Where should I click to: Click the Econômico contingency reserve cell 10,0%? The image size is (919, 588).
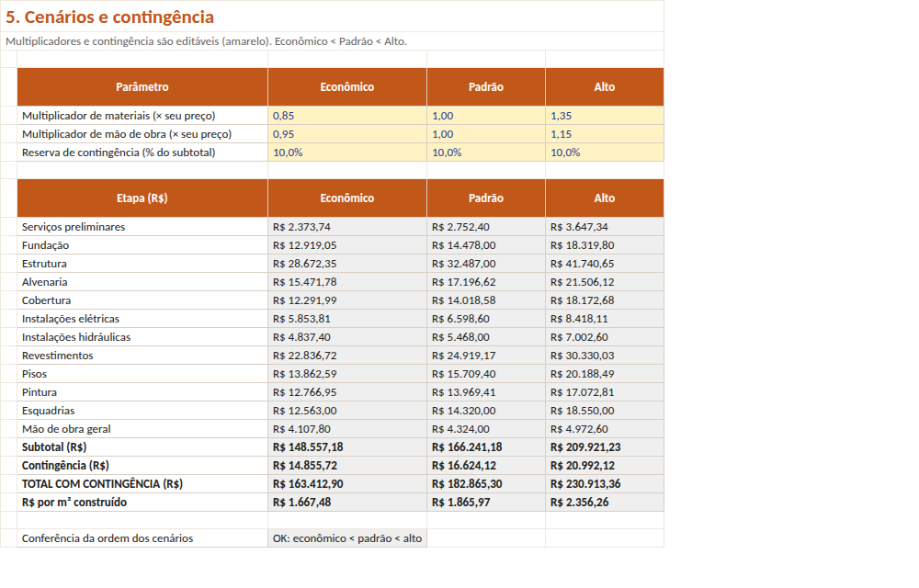pyautogui.click(x=347, y=153)
